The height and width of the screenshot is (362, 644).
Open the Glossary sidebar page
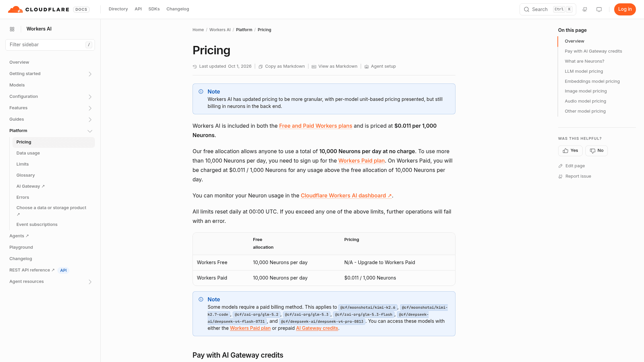(x=25, y=175)
